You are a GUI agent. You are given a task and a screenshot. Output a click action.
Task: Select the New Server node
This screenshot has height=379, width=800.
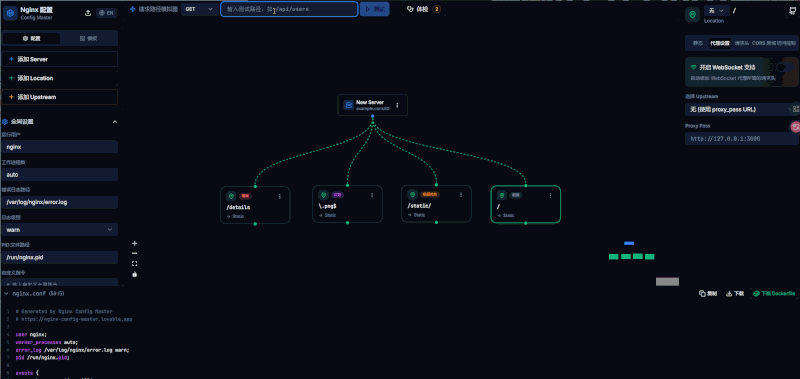pos(372,105)
